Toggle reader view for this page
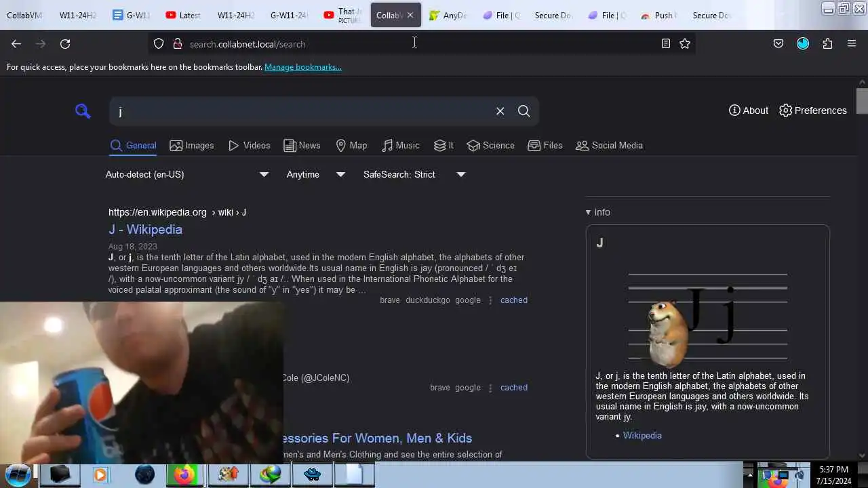Screen dimensions: 868x488 tap(666, 43)
